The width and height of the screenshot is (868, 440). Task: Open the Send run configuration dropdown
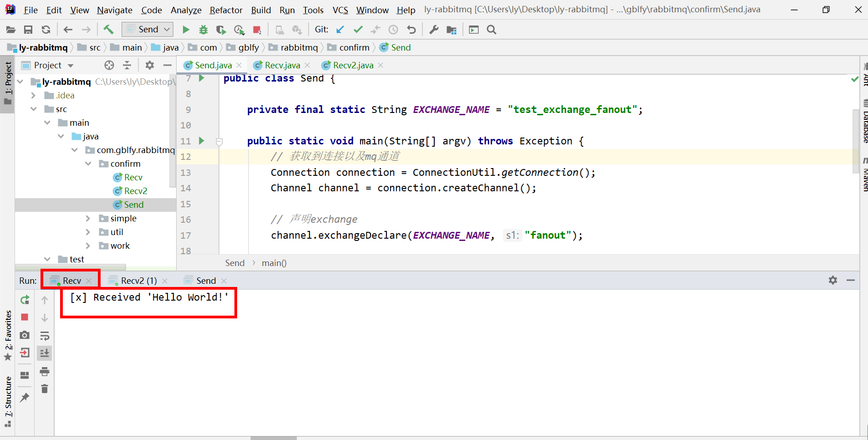[147, 30]
